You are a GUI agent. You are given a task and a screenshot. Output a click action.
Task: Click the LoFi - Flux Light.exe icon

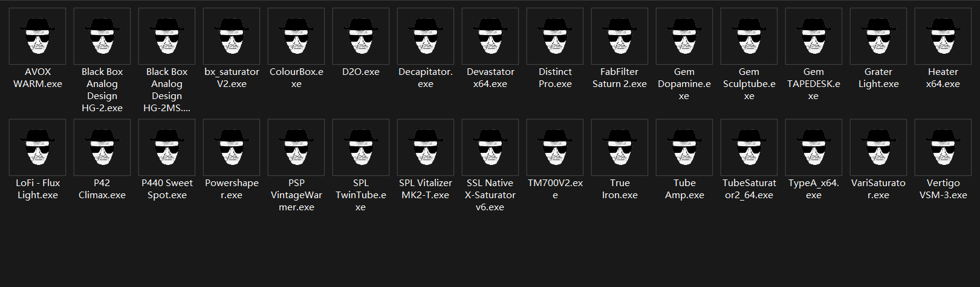pyautogui.click(x=37, y=147)
